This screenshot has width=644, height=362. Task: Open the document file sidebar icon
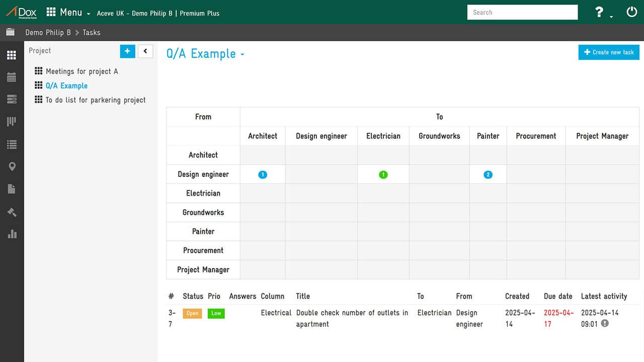click(12, 189)
